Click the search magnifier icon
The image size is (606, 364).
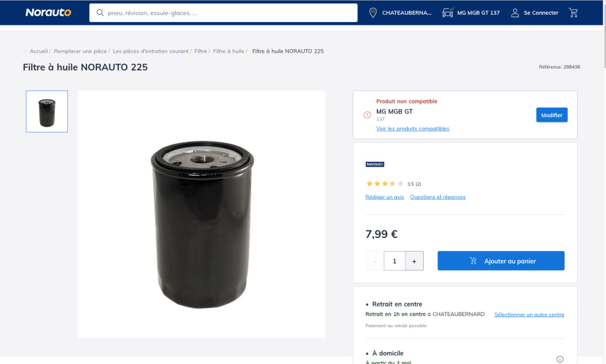pos(99,13)
